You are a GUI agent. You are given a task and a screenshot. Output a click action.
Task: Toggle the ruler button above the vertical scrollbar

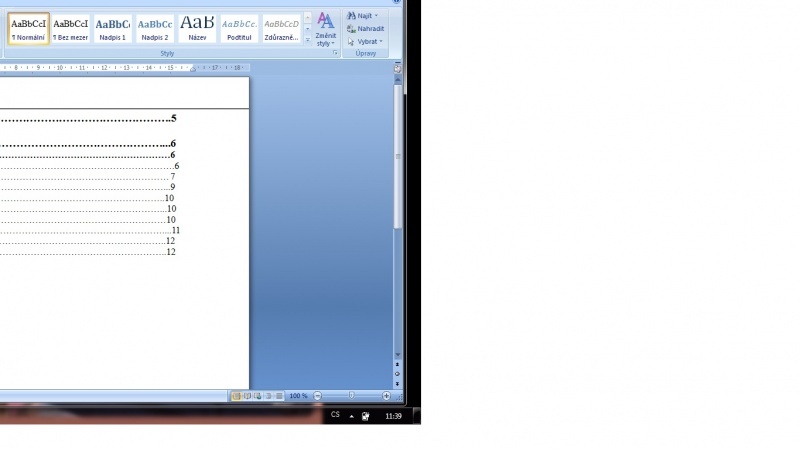tap(397, 69)
